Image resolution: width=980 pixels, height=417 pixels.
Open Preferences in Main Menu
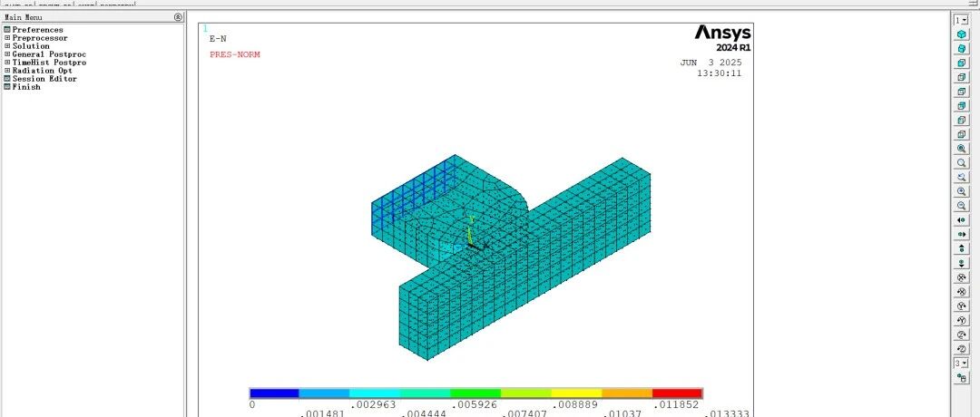pos(37,30)
